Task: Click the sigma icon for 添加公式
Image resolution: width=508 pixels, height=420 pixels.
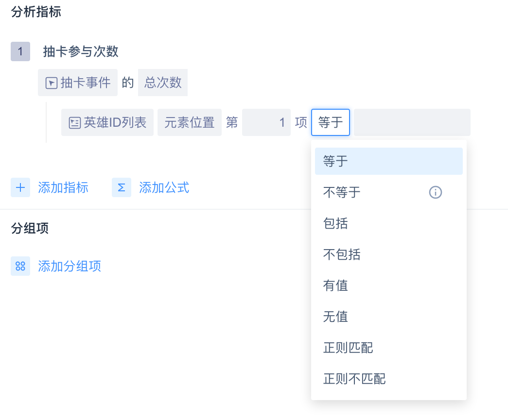Action: coord(122,187)
